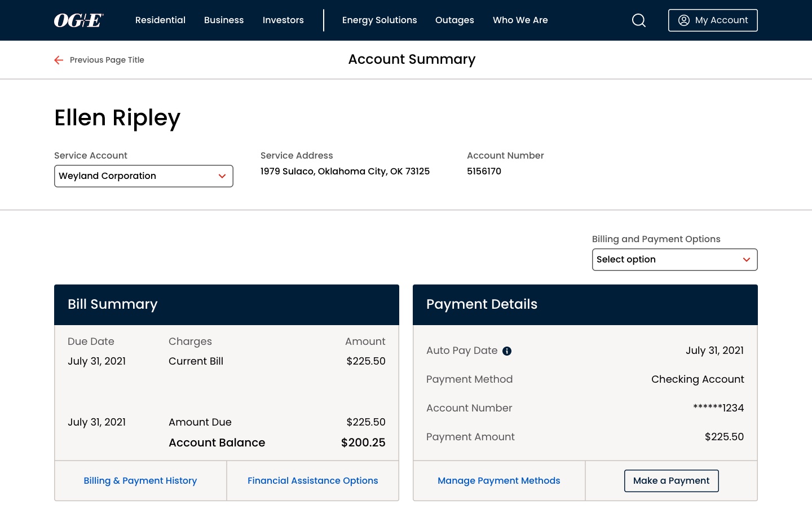Click the back arrow icon
812x508 pixels.
tap(59, 60)
